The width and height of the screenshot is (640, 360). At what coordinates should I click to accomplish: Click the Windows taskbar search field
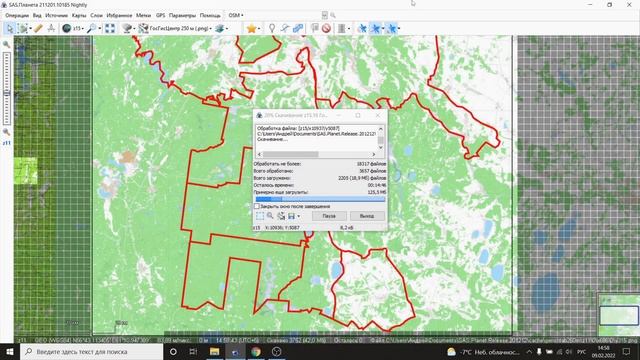click(x=91, y=351)
